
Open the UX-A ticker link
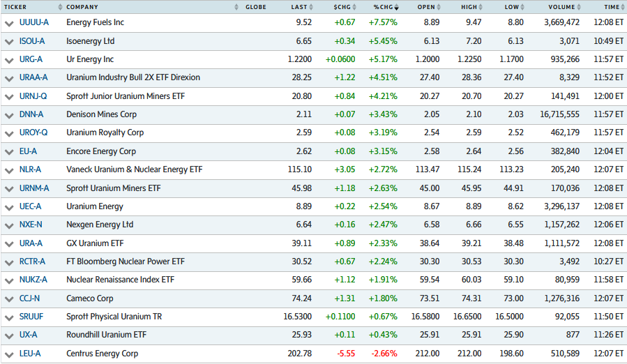[x=29, y=335]
